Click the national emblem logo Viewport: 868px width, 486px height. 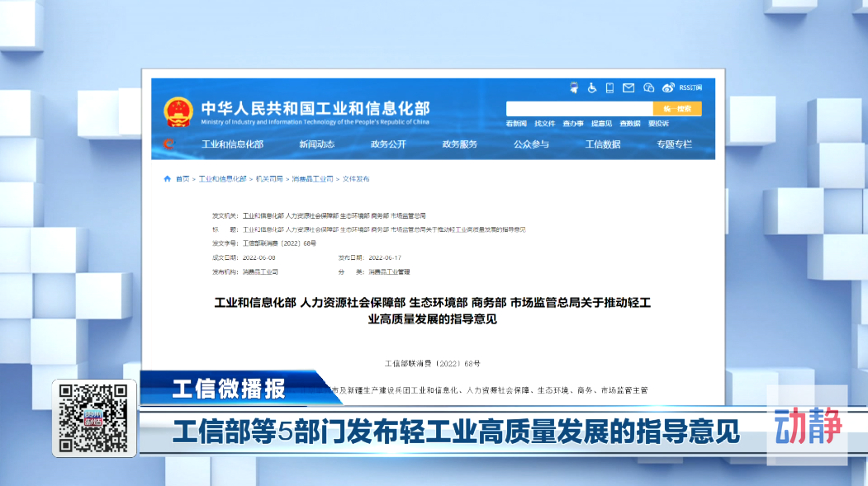(x=178, y=111)
